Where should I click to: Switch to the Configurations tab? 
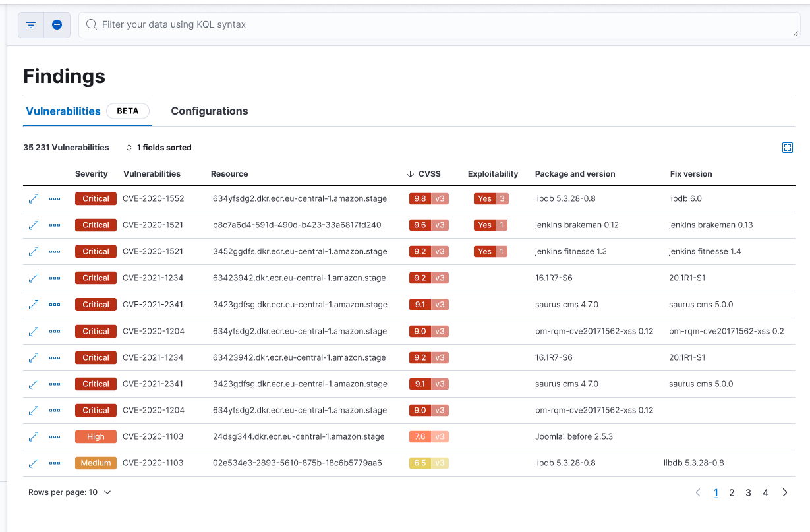pos(209,111)
